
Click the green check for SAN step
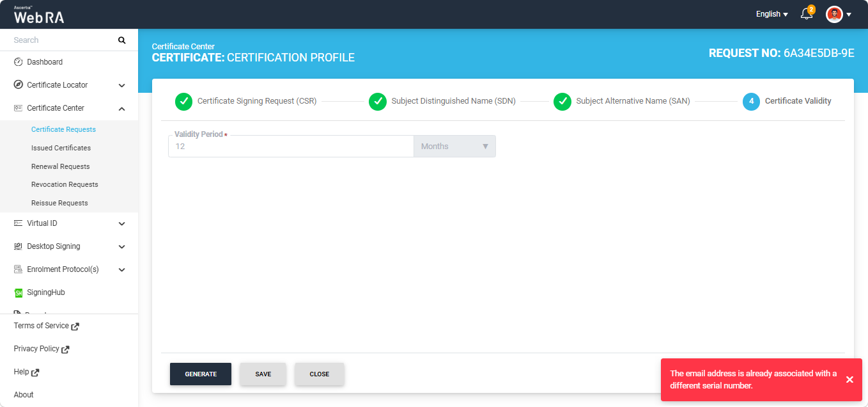click(562, 101)
